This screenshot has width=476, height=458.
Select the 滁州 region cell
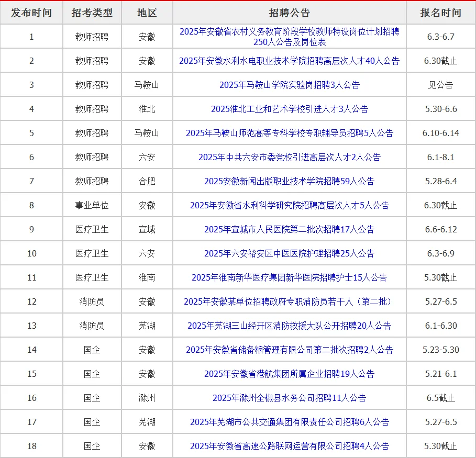click(x=147, y=398)
